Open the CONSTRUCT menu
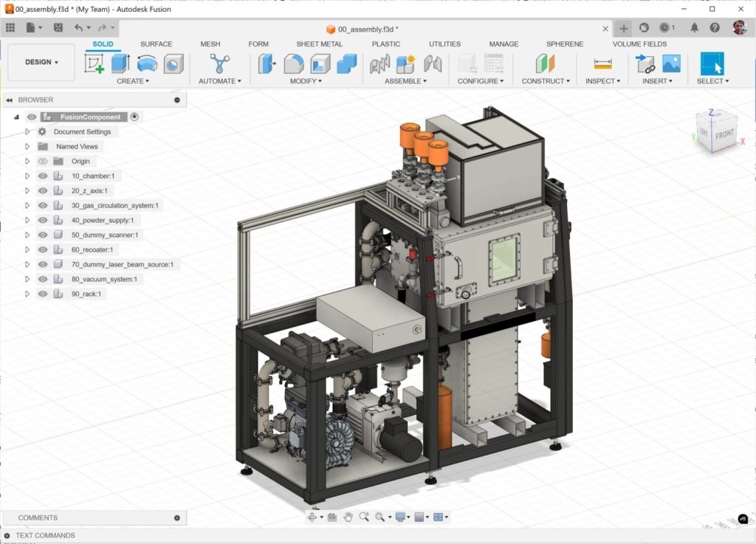 546,81
